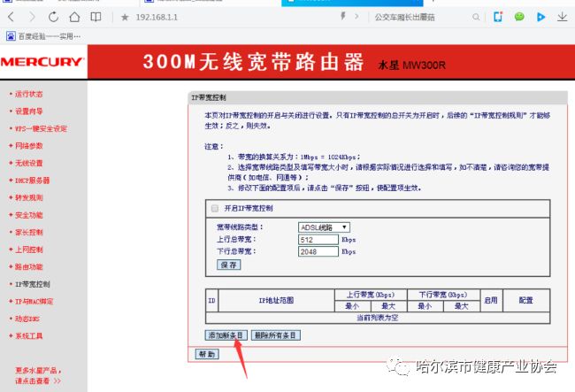
Task: Click the 帮助 button
Action: [207, 354]
